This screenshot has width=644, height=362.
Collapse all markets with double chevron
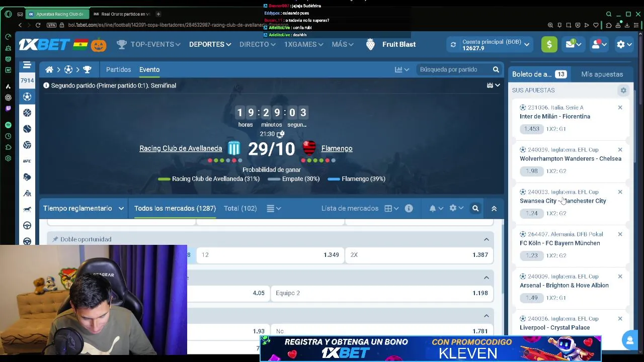tap(494, 208)
